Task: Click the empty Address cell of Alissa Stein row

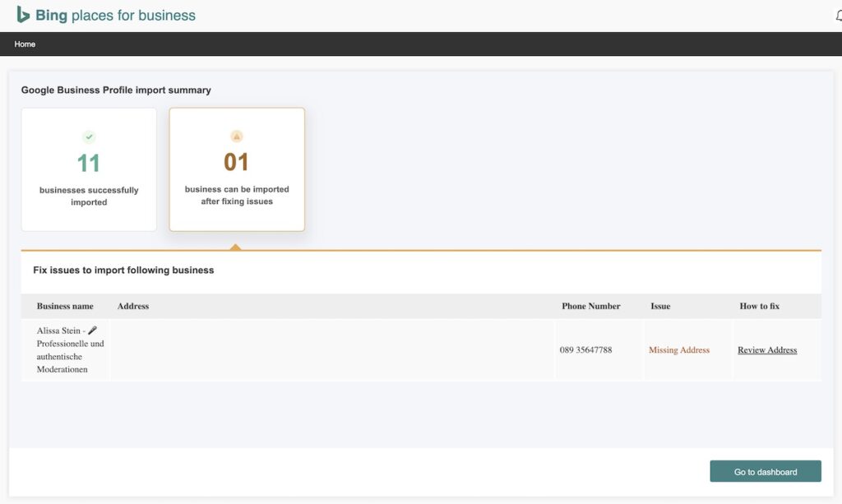Action: click(332, 350)
